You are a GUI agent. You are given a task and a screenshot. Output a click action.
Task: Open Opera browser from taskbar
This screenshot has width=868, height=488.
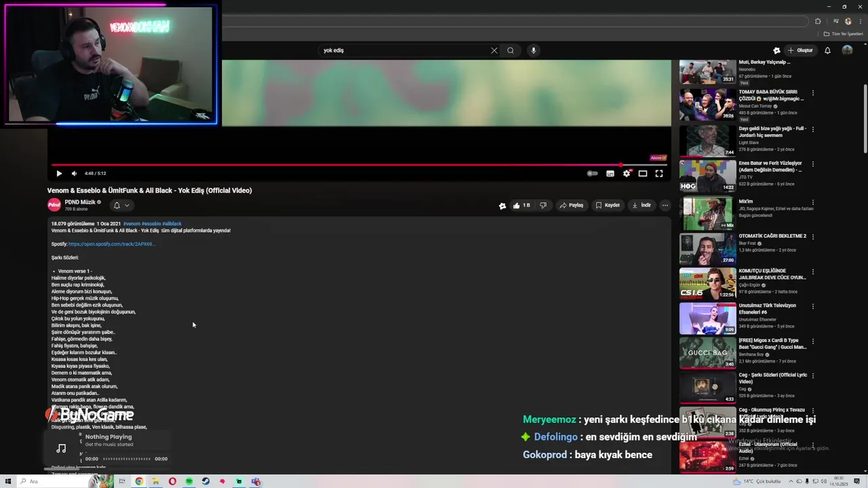(x=172, y=482)
